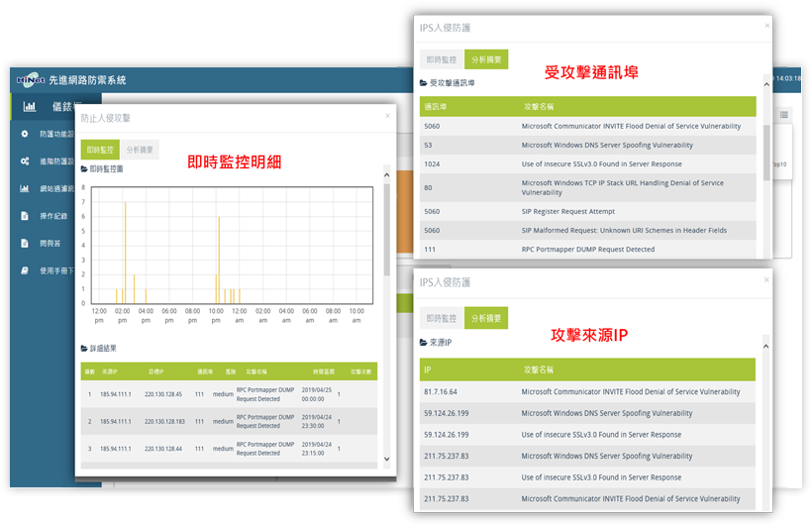The width and height of the screenshot is (812, 527).
Task: Select 即時監控 tab in 防止入侵攻擊 dialog
Action: click(100, 150)
